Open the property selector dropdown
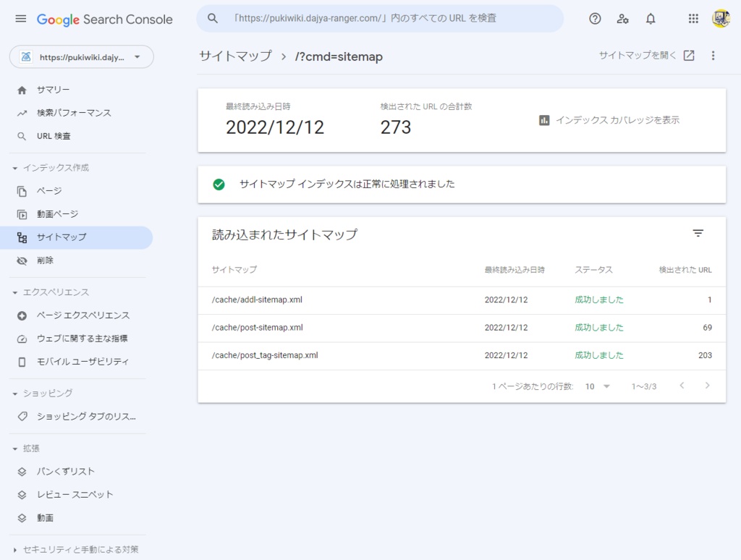 coord(81,56)
